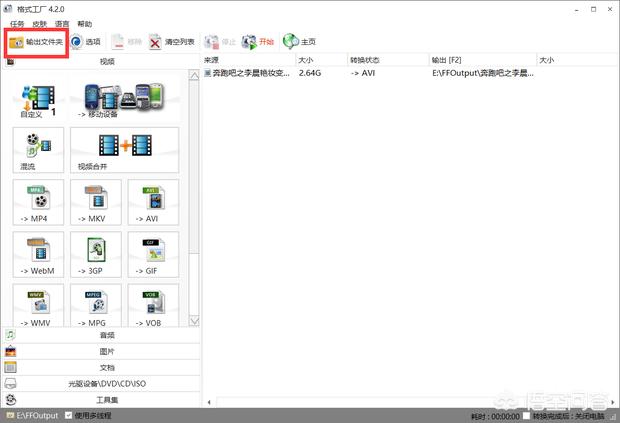Image resolution: width=620 pixels, height=423 pixels.
Task: Select the -> MP4 conversion icon
Action: point(39,204)
